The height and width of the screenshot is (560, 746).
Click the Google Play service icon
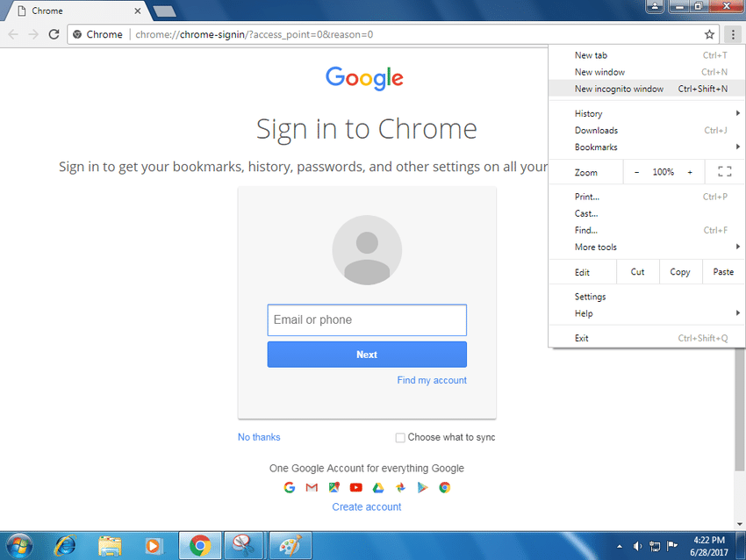pyautogui.click(x=422, y=487)
